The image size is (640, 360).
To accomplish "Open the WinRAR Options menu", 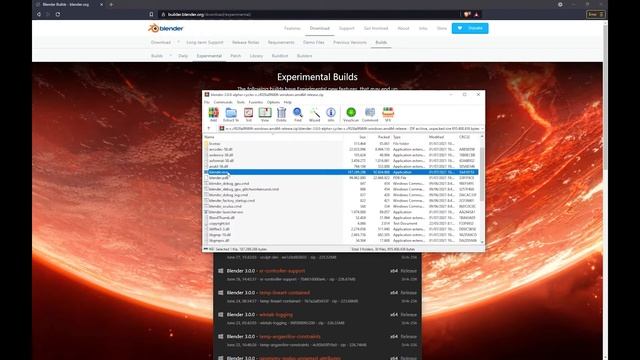I will coord(273,102).
